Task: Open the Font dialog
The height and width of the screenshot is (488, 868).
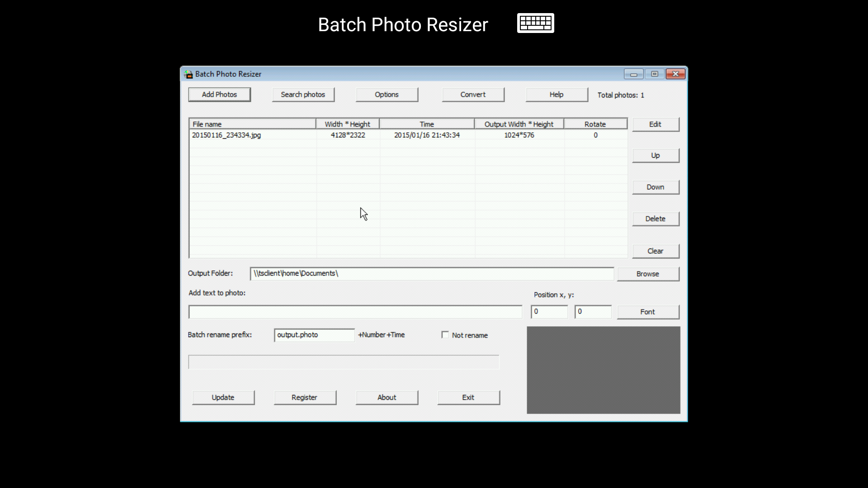Action: [x=648, y=312]
